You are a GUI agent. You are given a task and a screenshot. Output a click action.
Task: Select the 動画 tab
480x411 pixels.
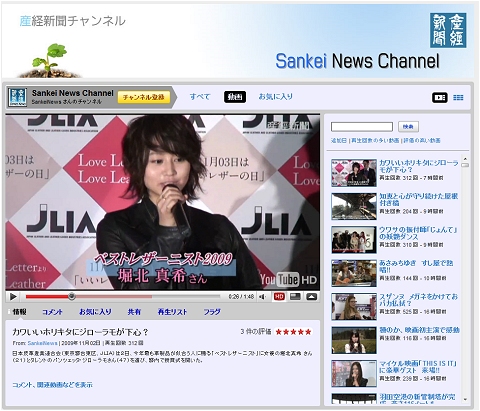click(x=235, y=97)
